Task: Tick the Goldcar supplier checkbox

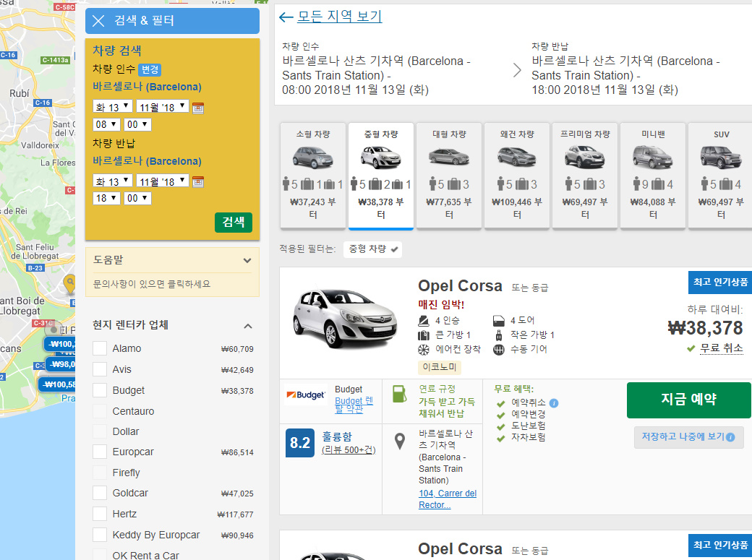Action: [100, 493]
